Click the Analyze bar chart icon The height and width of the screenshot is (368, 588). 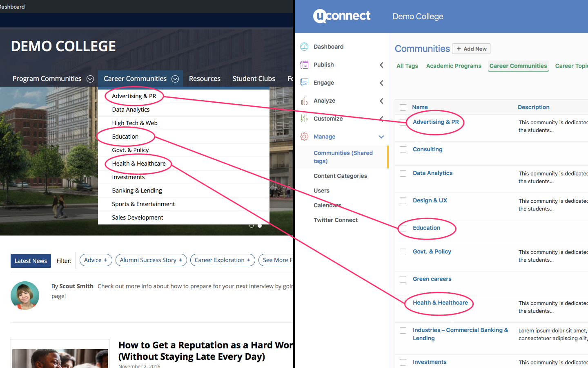(x=304, y=101)
